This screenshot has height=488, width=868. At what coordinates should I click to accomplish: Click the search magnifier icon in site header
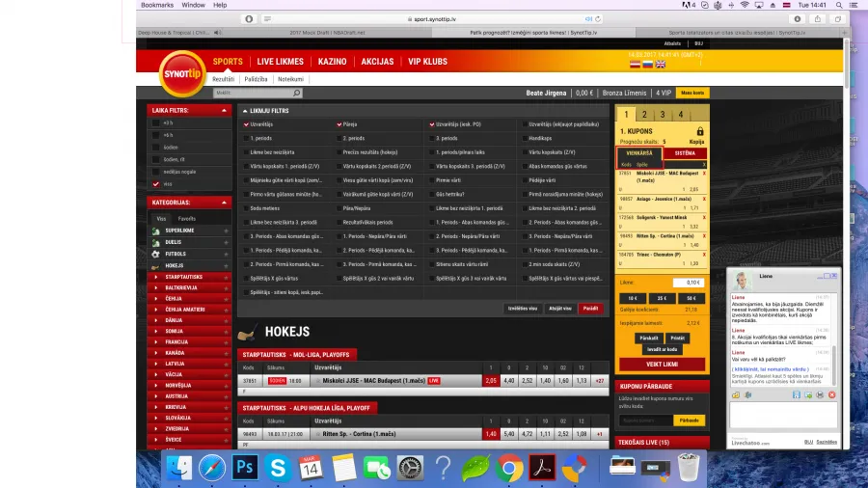click(297, 93)
